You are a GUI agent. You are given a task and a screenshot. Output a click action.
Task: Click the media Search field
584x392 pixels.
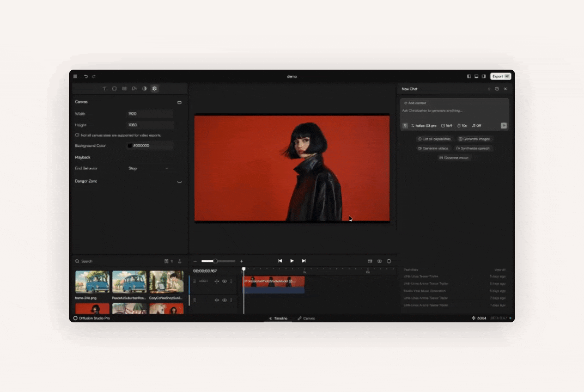pos(117,261)
